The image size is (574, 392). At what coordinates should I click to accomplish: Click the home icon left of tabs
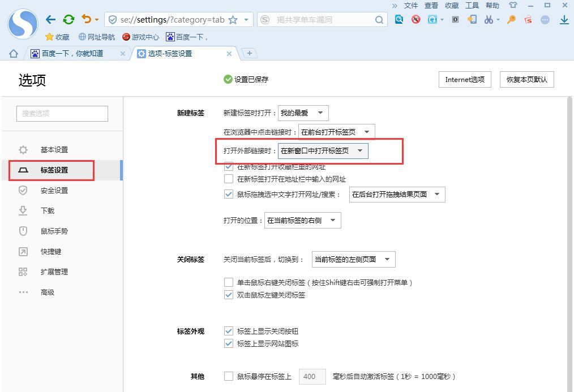[14, 54]
